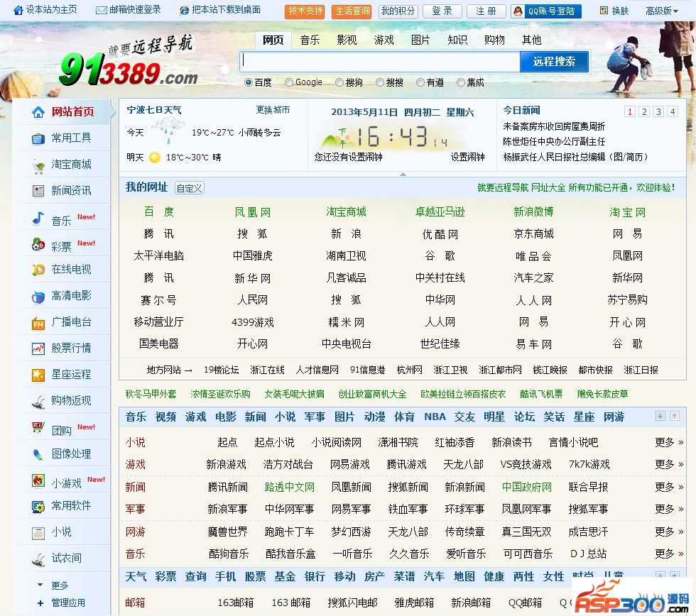Click the 换肤 skin icon
This screenshot has height=616, width=696.
click(604, 10)
